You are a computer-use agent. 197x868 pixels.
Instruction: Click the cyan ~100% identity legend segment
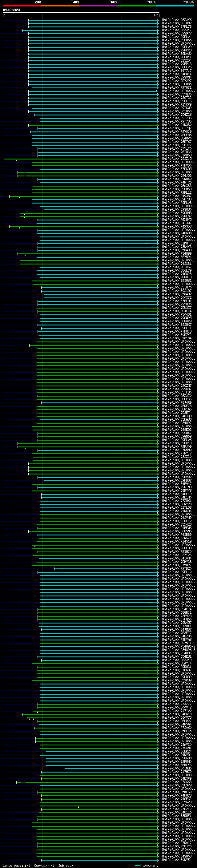click(x=175, y=6)
